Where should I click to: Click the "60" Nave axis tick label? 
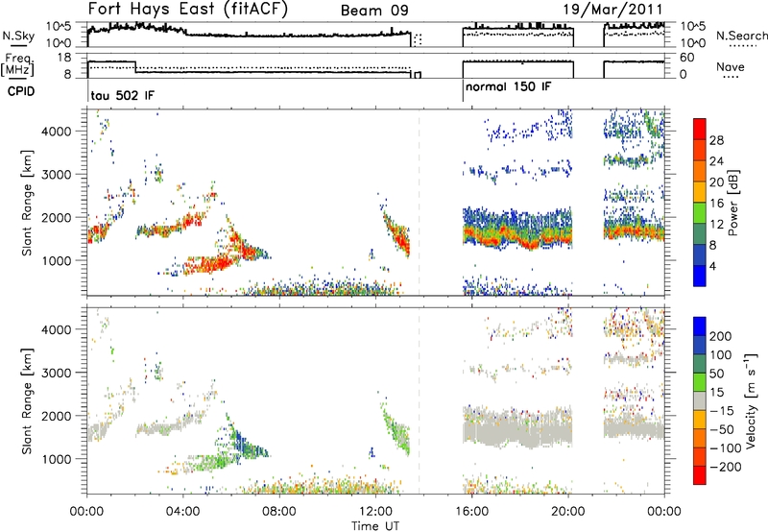pyautogui.click(x=686, y=58)
